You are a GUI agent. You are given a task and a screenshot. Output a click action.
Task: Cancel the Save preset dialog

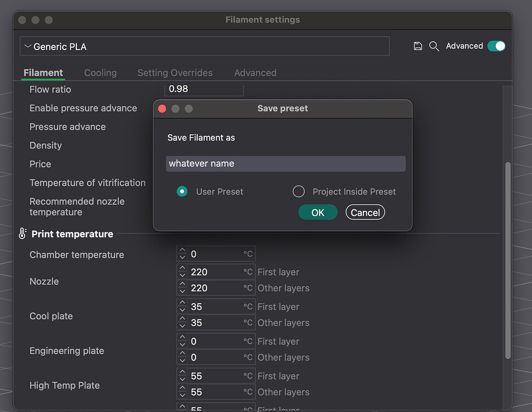pyautogui.click(x=365, y=213)
